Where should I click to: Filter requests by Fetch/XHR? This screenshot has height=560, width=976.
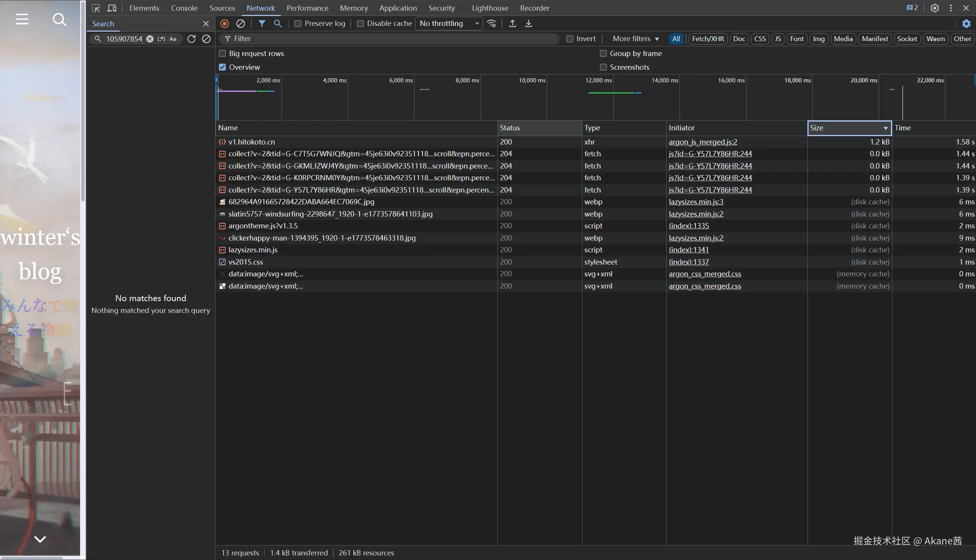(x=707, y=39)
